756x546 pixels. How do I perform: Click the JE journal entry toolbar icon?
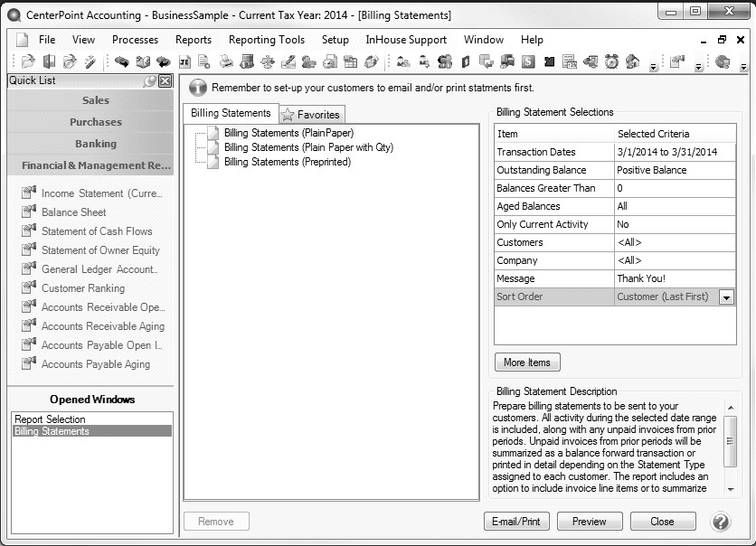click(x=184, y=62)
